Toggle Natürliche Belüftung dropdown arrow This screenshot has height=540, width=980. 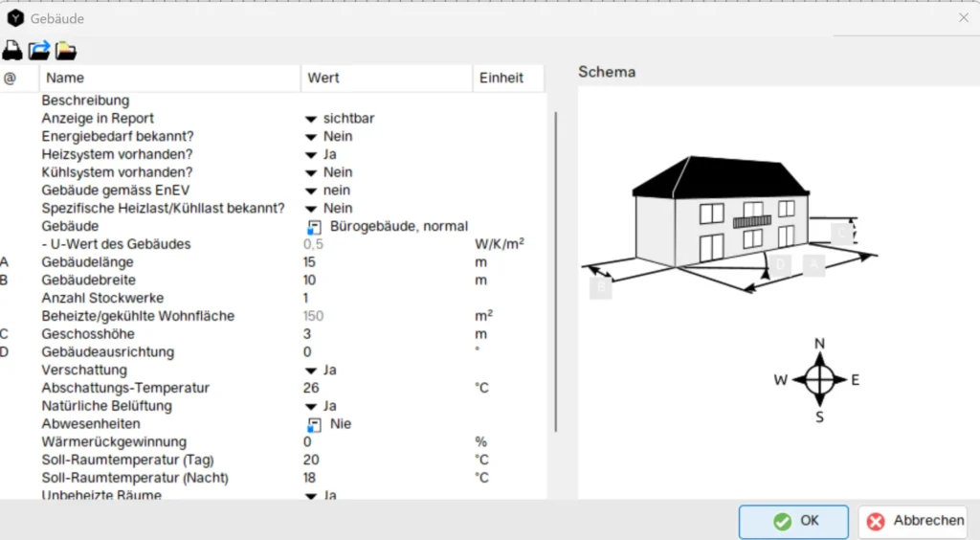311,407
